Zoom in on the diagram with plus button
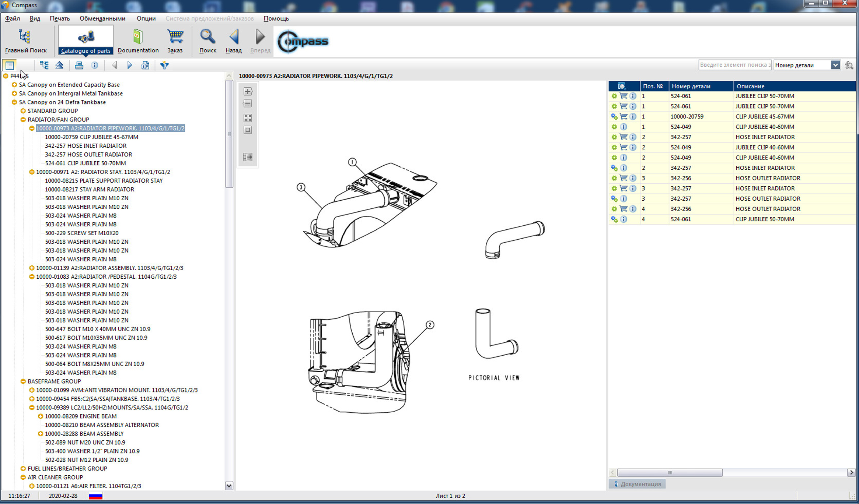Viewport: 859px width, 504px height. (248, 91)
